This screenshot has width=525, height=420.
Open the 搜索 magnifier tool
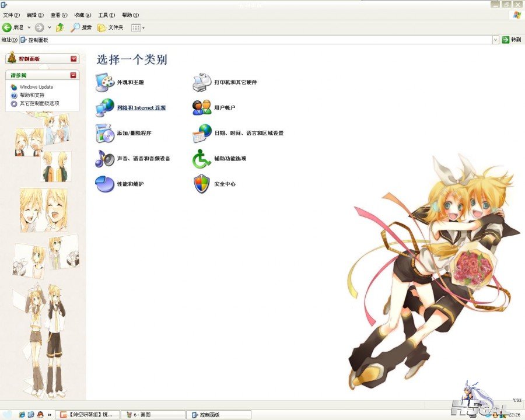click(81, 27)
